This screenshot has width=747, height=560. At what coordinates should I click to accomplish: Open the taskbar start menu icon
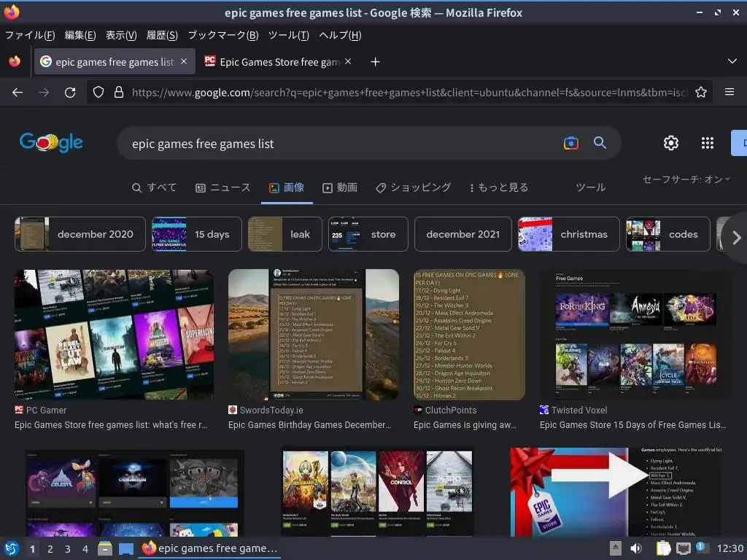point(12,548)
